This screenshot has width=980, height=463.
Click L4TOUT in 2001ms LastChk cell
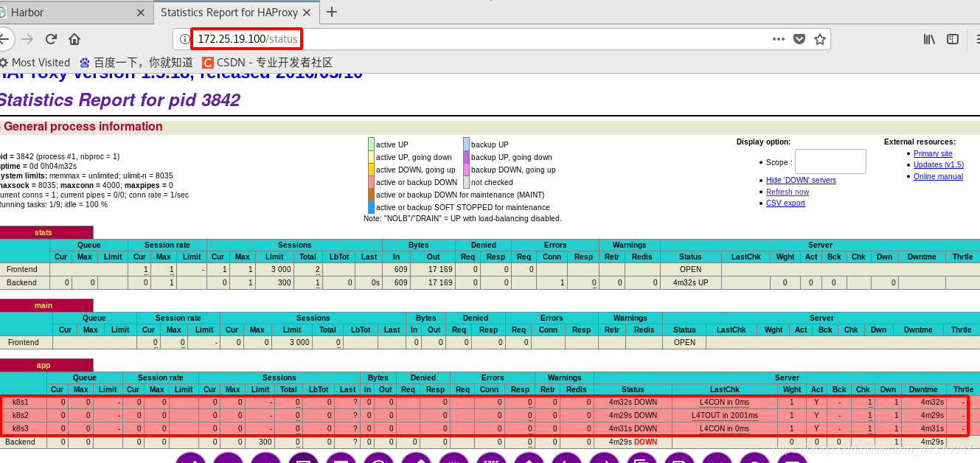coord(724,415)
